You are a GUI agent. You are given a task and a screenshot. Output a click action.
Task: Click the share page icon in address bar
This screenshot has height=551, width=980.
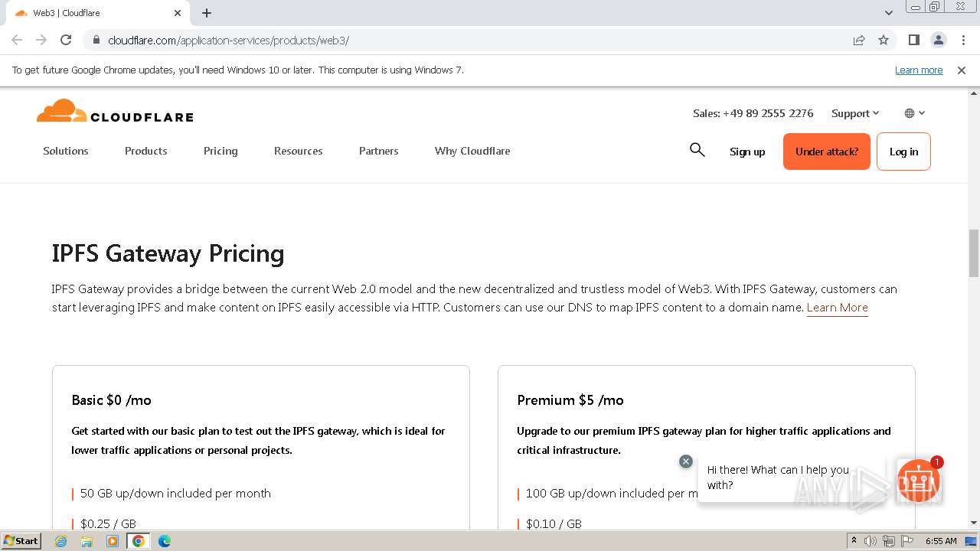[859, 40]
